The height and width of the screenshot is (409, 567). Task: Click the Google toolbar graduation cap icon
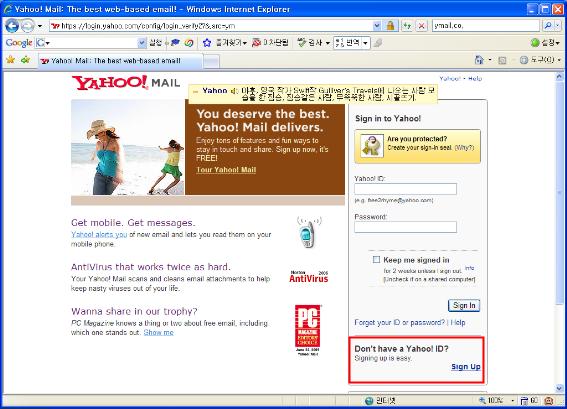click(x=175, y=43)
